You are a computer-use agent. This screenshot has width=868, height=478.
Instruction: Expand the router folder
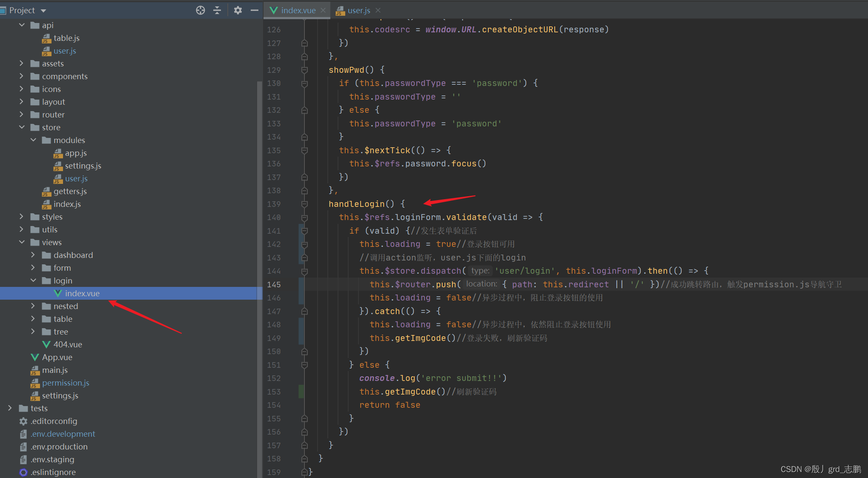click(x=22, y=114)
